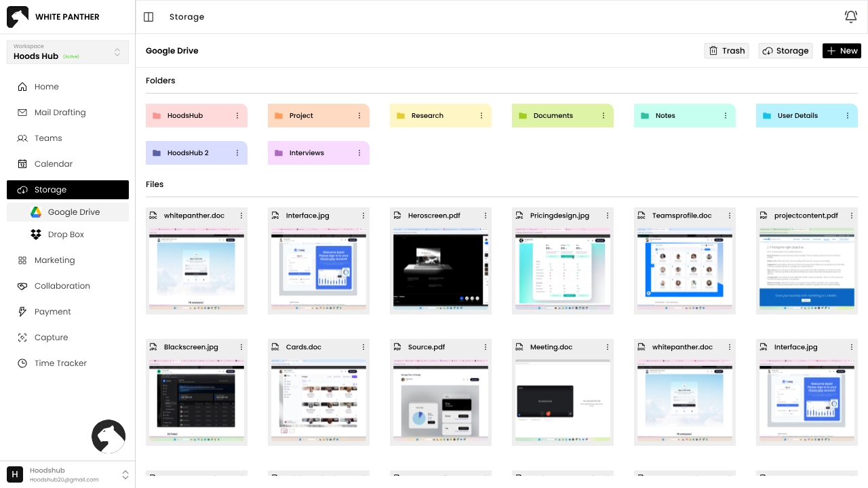Screen dimensions: 868x488
Task: Click the notification bell icon
Action: coord(850,17)
